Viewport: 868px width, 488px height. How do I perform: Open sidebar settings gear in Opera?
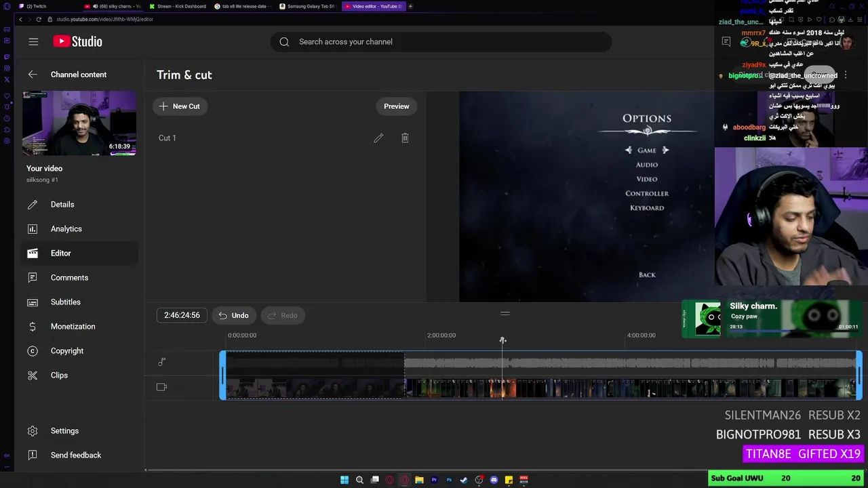[x=7, y=141]
